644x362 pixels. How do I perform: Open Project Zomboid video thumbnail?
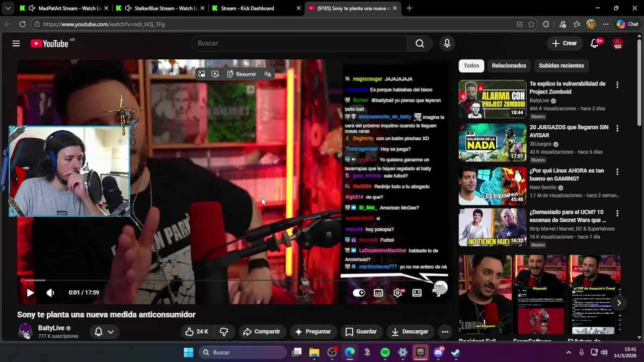(x=492, y=99)
